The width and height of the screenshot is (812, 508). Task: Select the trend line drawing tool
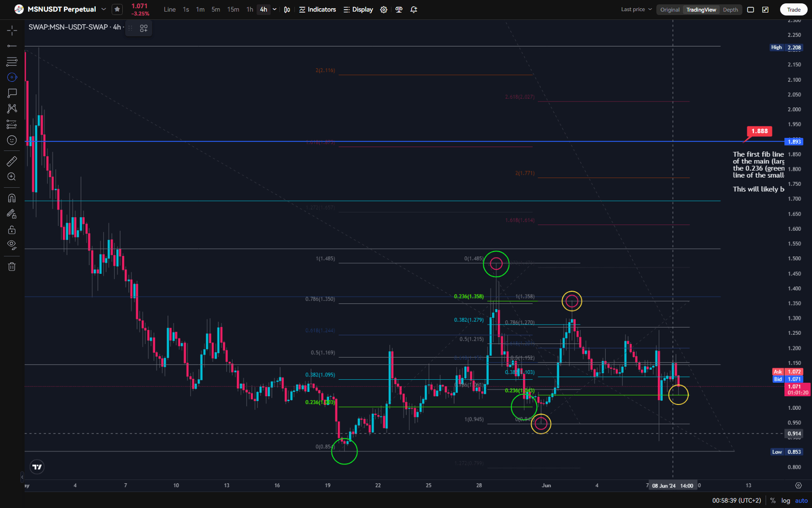pos(12,46)
